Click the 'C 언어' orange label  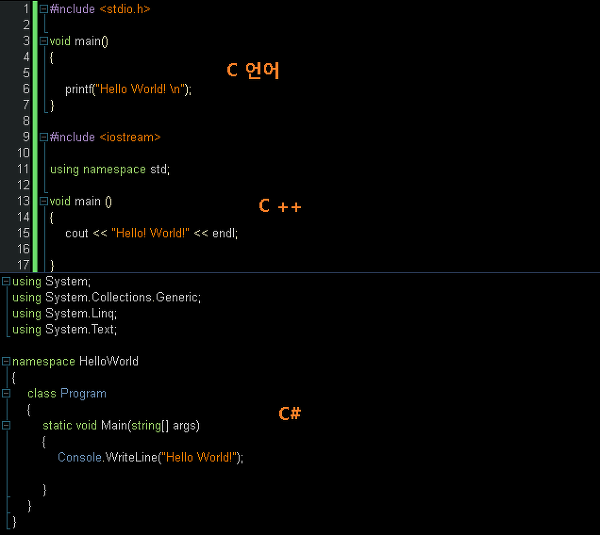[x=253, y=70]
